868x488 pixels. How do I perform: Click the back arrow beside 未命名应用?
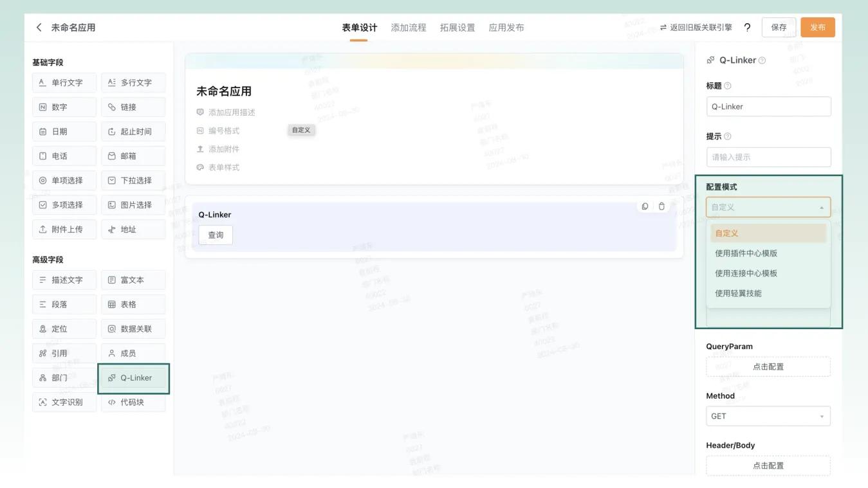[39, 28]
